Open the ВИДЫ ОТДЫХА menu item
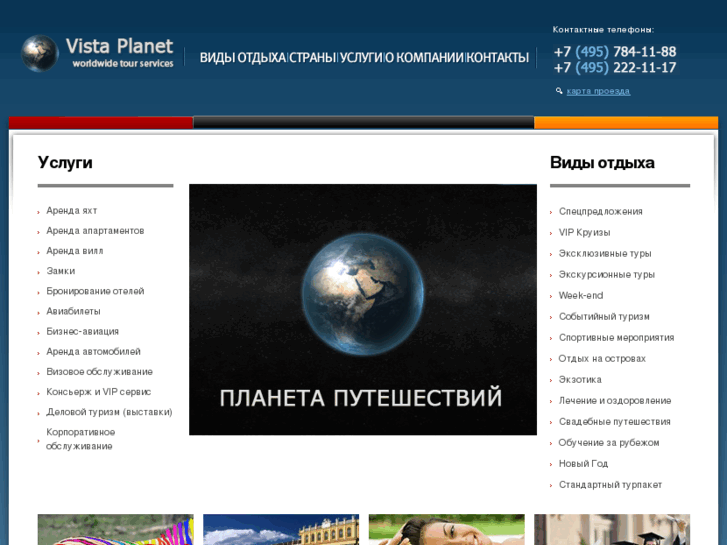This screenshot has width=727, height=545. 242,58
